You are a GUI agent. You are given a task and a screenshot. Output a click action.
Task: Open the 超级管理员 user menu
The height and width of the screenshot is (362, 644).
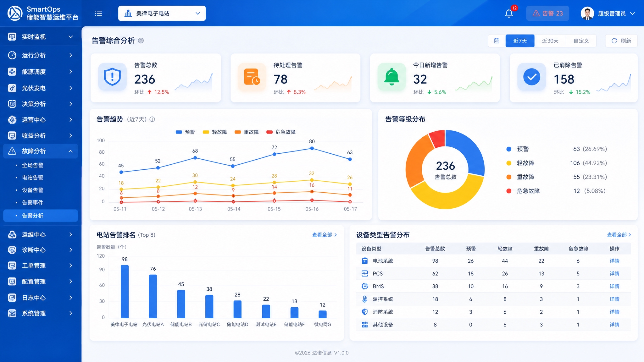(x=608, y=14)
